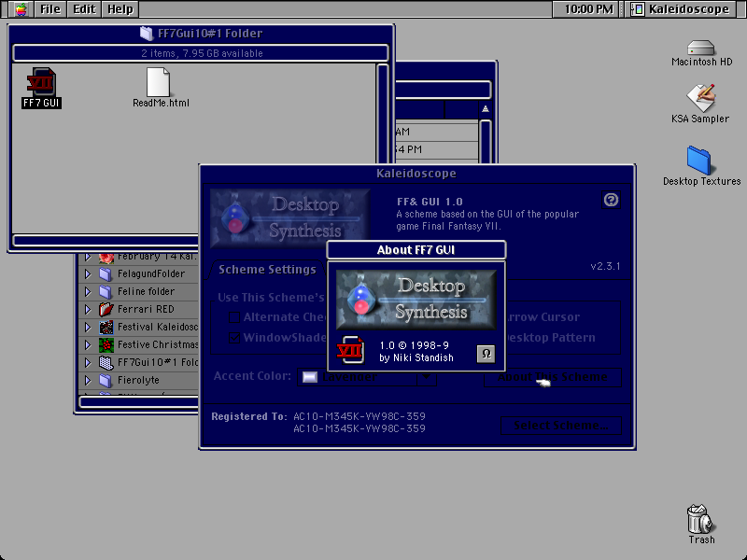Open the Help menu
Image resolution: width=747 pixels, height=560 pixels.
(x=120, y=9)
